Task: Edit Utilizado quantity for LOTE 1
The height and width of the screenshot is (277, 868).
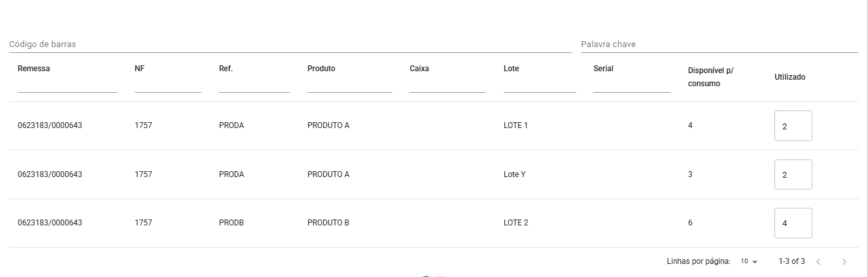Action: pos(793,125)
